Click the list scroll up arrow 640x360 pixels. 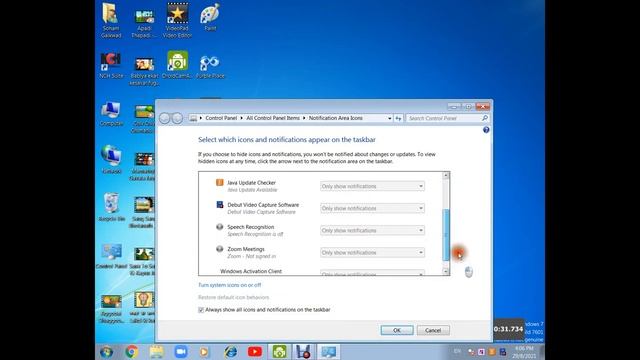click(x=446, y=176)
